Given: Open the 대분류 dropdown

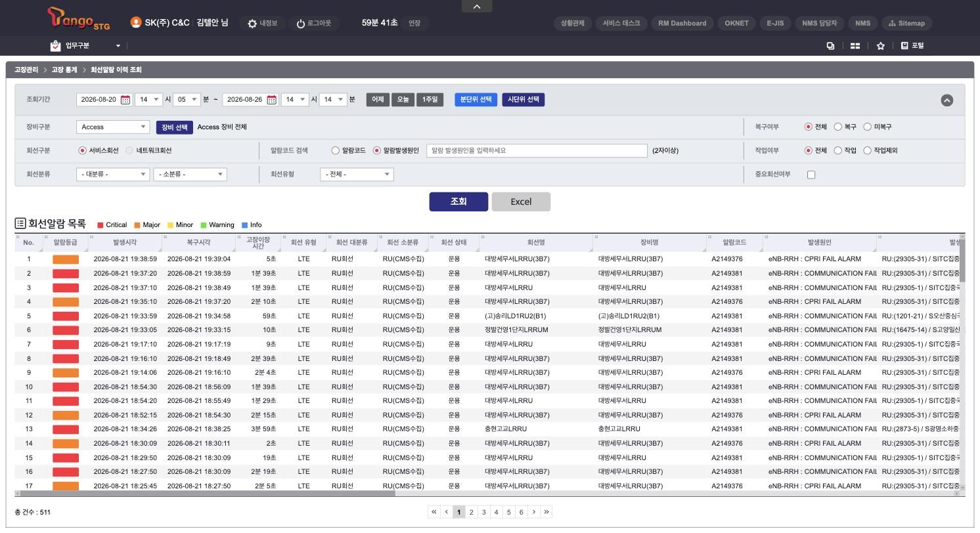Looking at the screenshot, I should (x=113, y=174).
